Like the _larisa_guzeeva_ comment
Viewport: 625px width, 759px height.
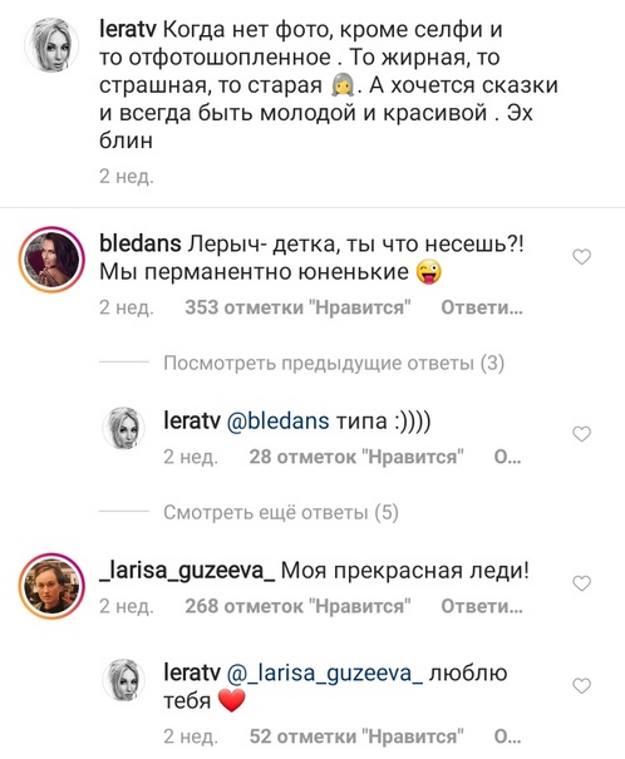581,583
